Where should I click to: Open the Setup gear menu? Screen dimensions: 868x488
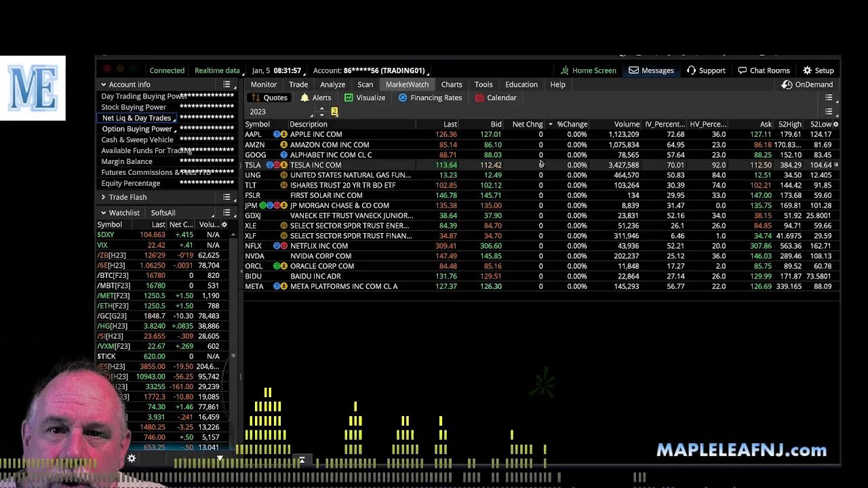[818, 70]
